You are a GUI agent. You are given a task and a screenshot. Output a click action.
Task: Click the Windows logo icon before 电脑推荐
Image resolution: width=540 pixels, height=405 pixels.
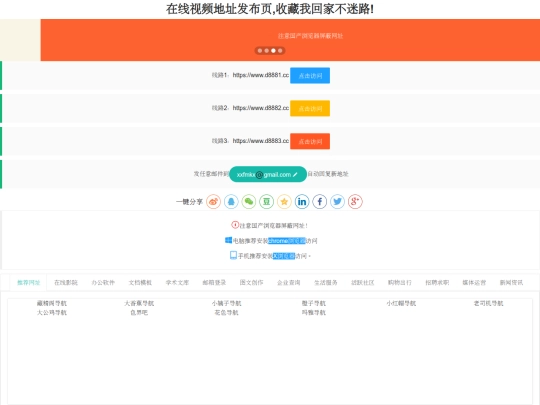(228, 240)
